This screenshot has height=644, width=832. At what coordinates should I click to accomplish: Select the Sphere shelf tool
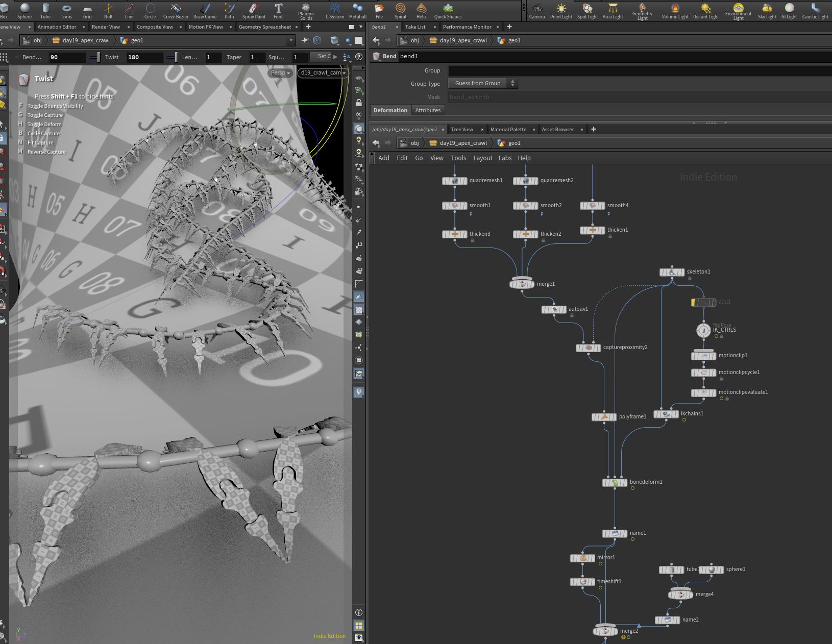coord(25,10)
